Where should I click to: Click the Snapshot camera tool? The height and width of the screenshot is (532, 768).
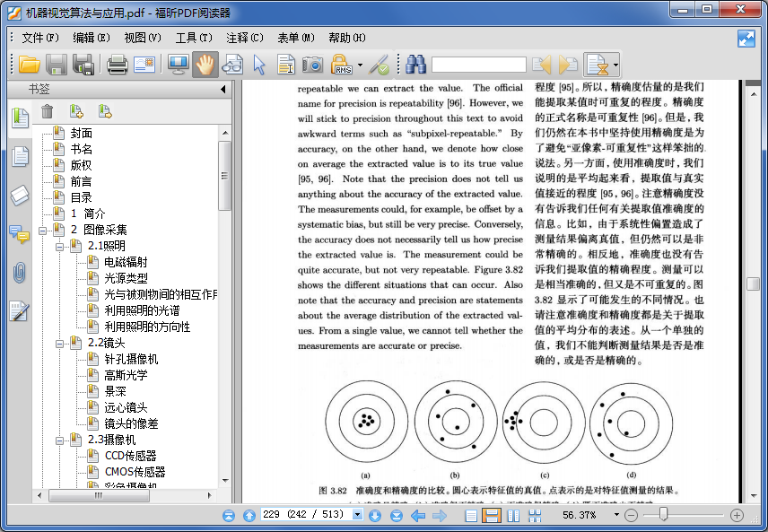point(312,65)
